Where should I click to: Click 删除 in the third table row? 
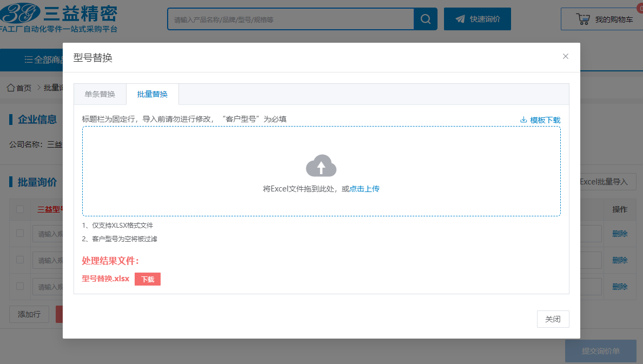coord(620,287)
